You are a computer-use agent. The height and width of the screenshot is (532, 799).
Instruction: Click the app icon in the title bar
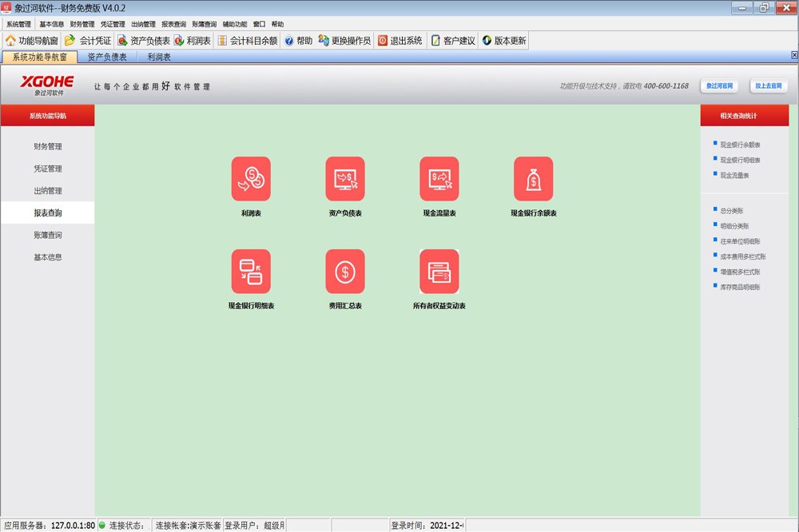[x=6, y=8]
